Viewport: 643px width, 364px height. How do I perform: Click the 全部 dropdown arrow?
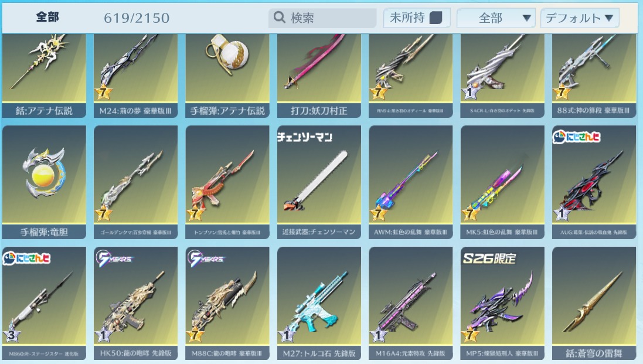pyautogui.click(x=526, y=18)
